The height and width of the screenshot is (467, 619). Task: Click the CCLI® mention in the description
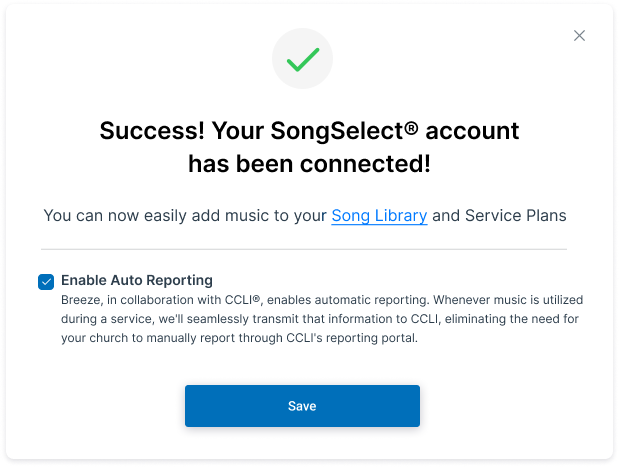[x=242, y=300]
